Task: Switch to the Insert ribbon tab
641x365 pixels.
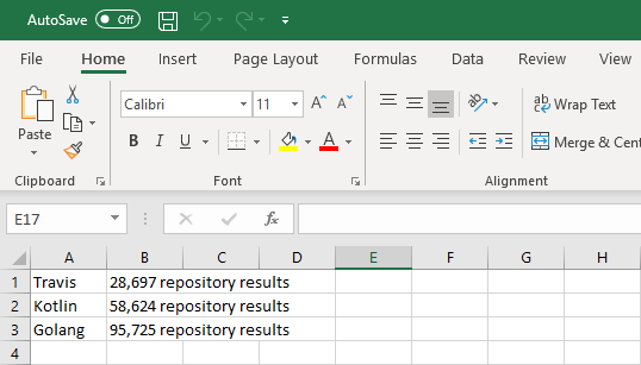Action: click(177, 59)
